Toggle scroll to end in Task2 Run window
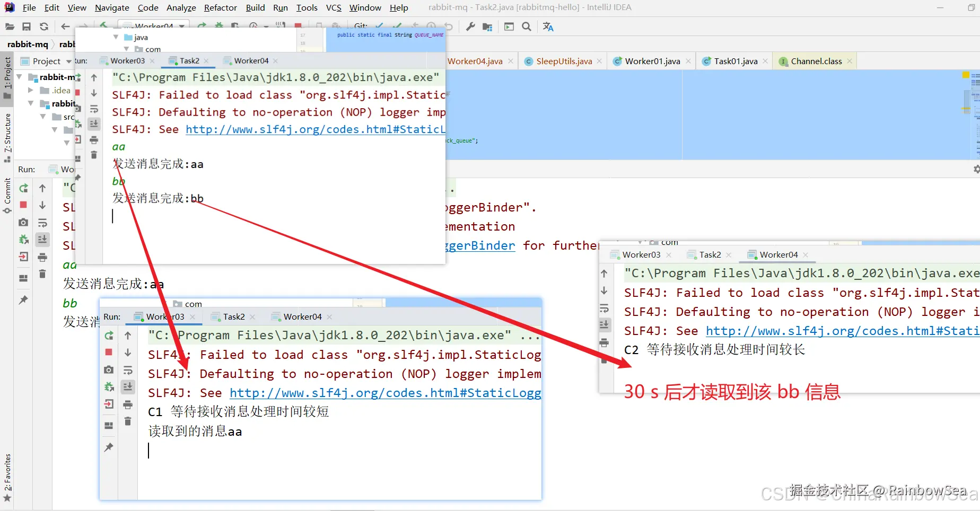The width and height of the screenshot is (980, 511). pos(94,124)
